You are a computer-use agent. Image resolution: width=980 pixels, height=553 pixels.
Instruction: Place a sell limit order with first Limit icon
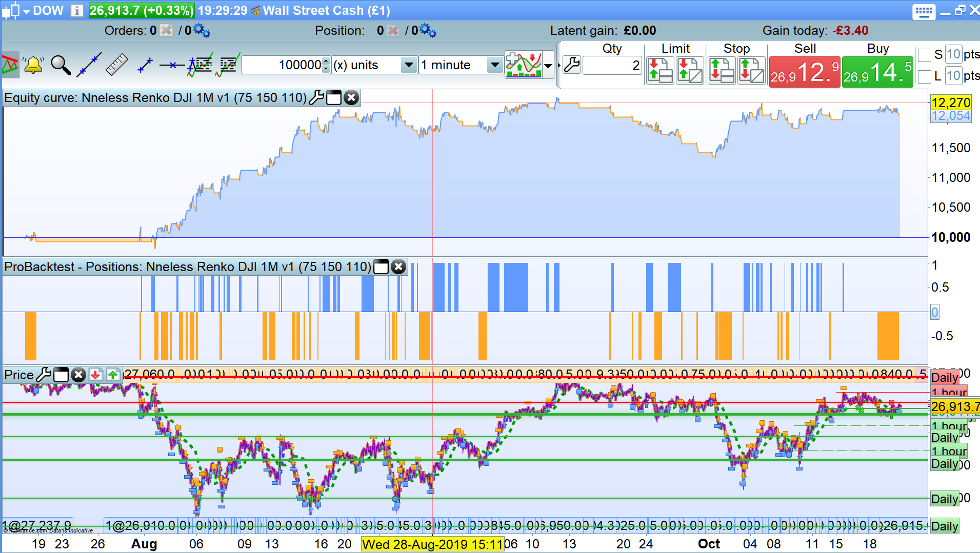pyautogui.click(x=661, y=70)
